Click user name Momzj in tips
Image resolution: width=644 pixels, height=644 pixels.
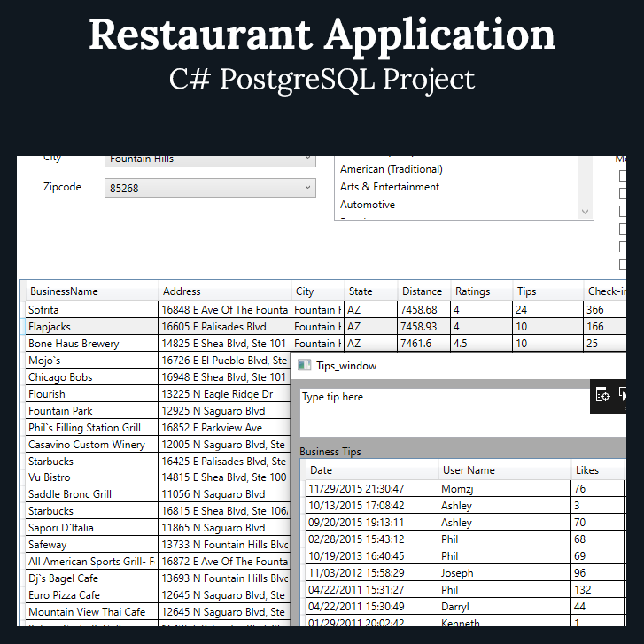505,489
